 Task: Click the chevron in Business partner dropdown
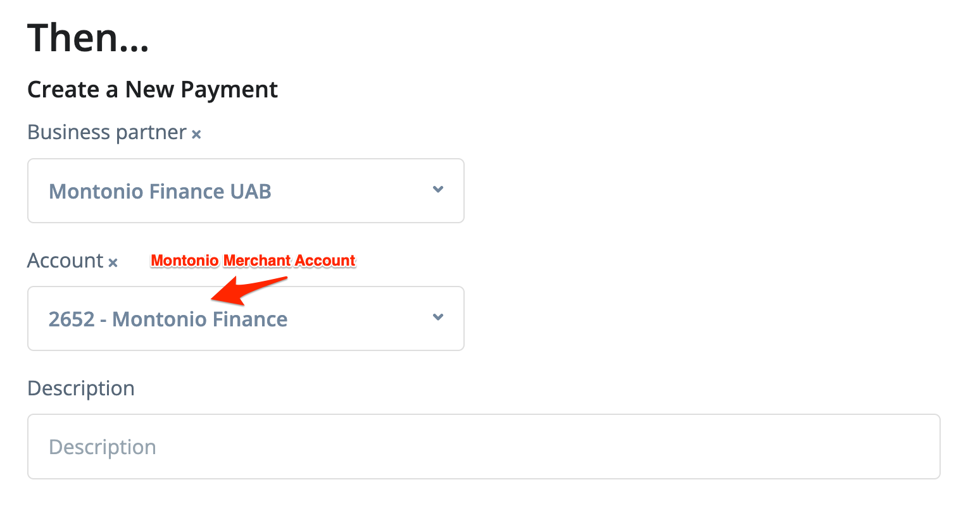[437, 190]
